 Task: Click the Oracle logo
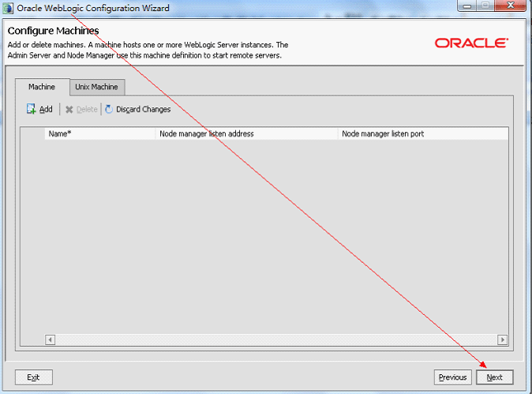click(471, 43)
